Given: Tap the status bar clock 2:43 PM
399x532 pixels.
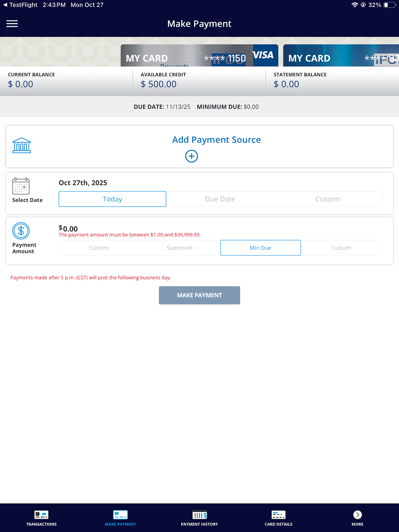Looking at the screenshot, I should 54,5.
